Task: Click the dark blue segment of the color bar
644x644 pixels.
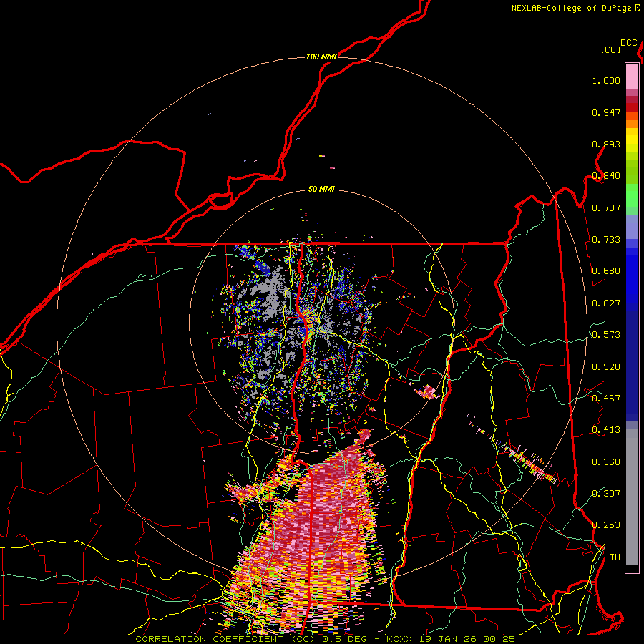Action: [x=632, y=366]
